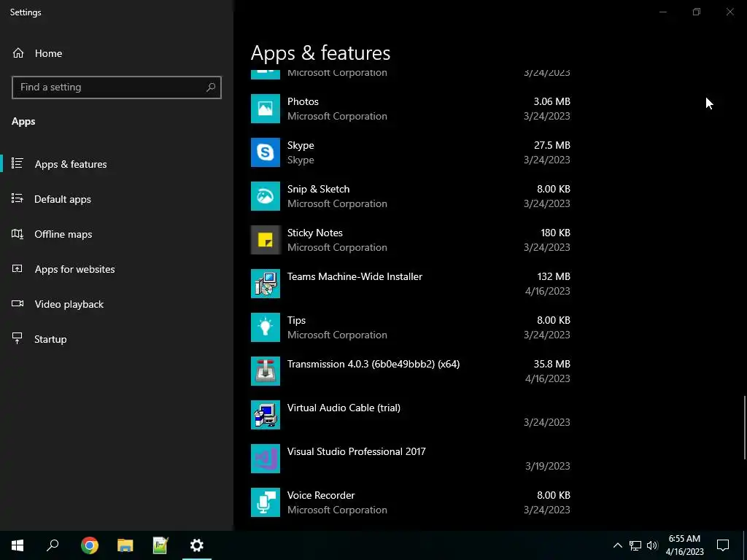
Task: Click Show desktop sliver at taskbar end
Action: click(x=745, y=545)
